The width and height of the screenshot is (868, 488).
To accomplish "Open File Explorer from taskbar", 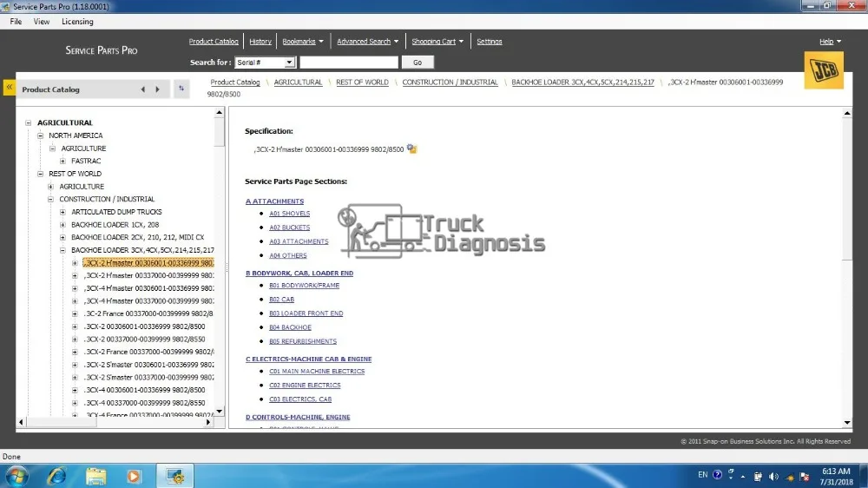I will pyautogui.click(x=95, y=477).
